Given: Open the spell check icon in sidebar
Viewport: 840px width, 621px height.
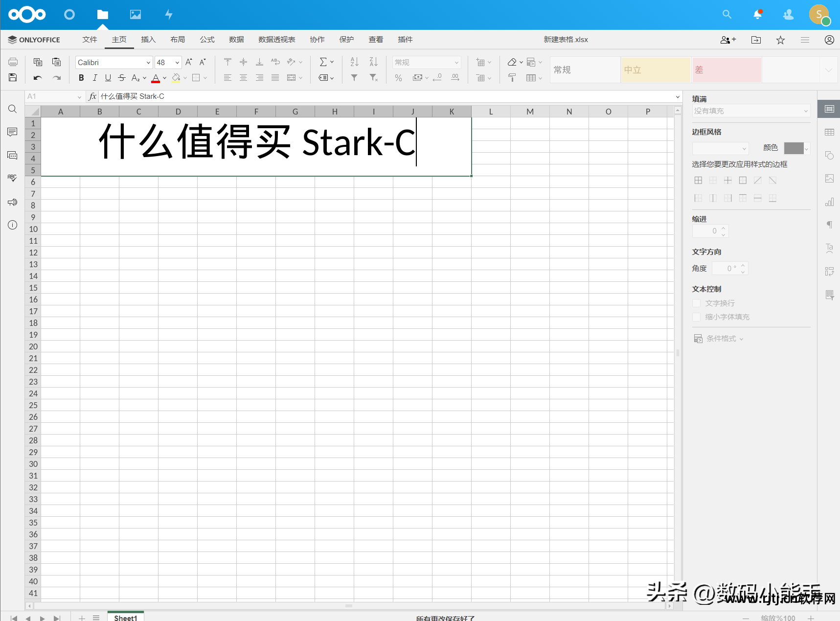Looking at the screenshot, I should pos(13,179).
